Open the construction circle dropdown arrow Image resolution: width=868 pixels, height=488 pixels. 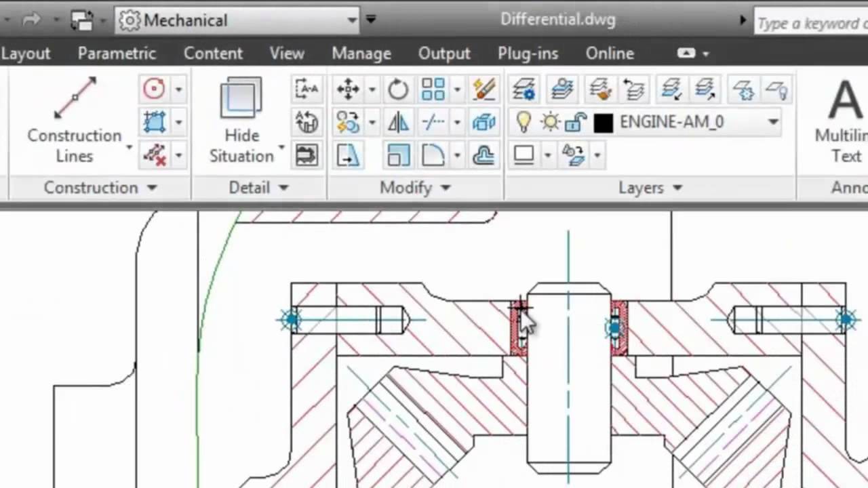(x=178, y=89)
